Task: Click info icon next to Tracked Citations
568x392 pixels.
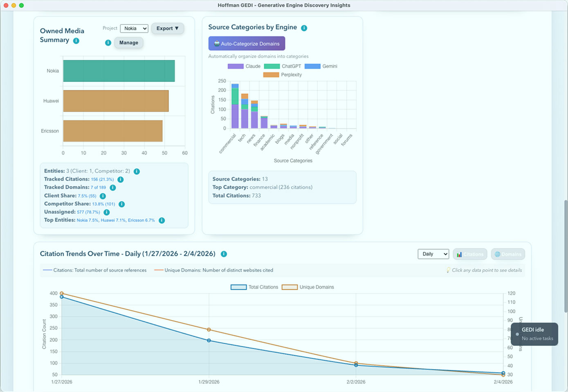Action: [x=120, y=179]
